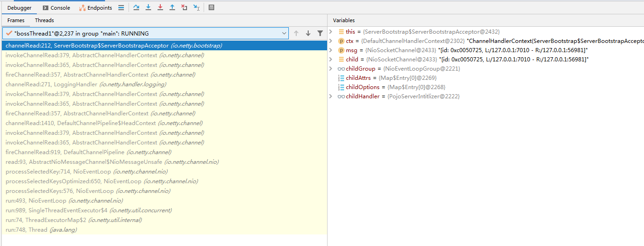Image resolution: width=644 pixels, height=246 pixels.
Task: Select frame processSelectedKey:714 NioEventLoop
Action: (x=164, y=172)
